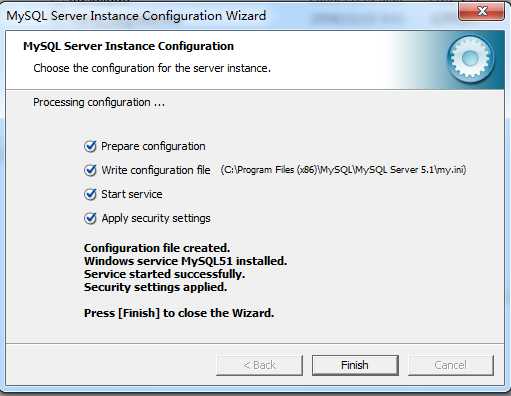Click the Start service label
This screenshot has width=511, height=396.
pos(132,194)
